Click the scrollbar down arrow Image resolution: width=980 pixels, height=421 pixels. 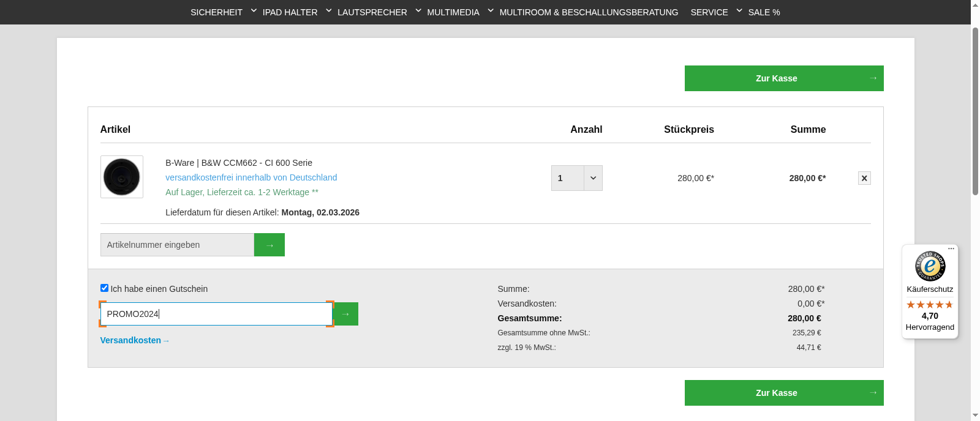975,415
